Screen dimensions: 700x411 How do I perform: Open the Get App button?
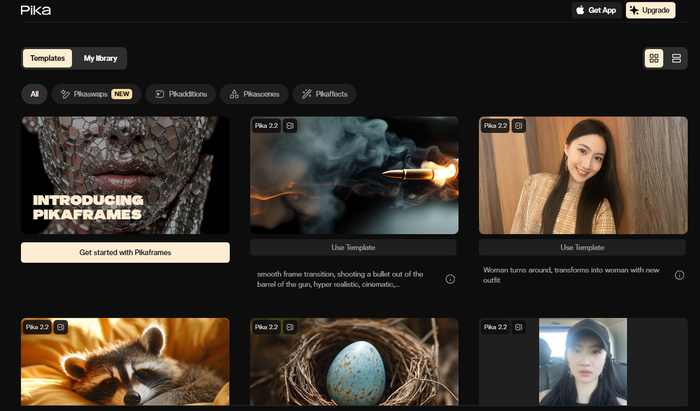pos(594,10)
